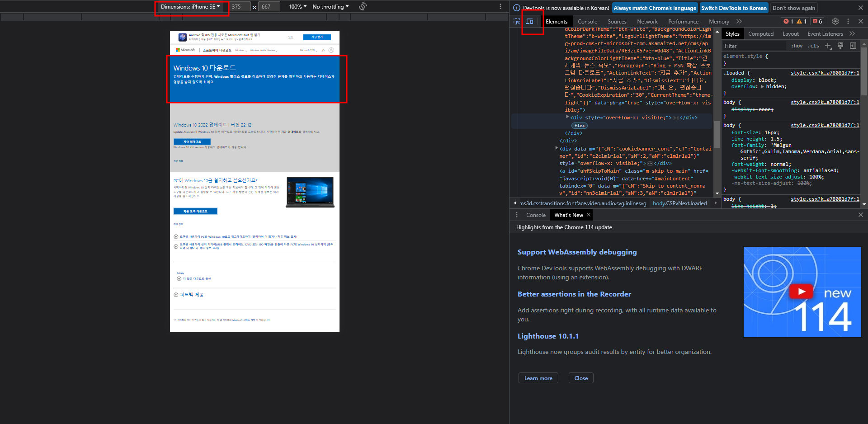This screenshot has height=424, width=868.
Task: Click the Close button in What's New
Action: click(581, 378)
